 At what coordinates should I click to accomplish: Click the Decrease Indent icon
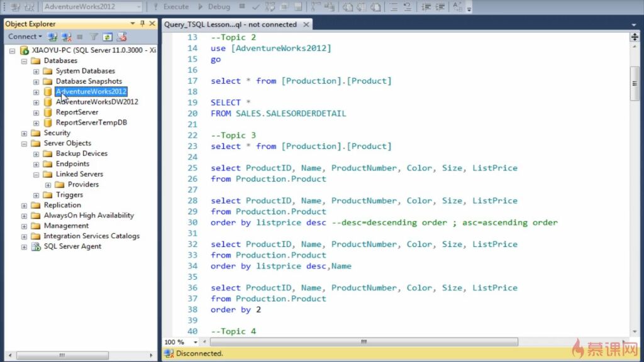click(x=426, y=6)
